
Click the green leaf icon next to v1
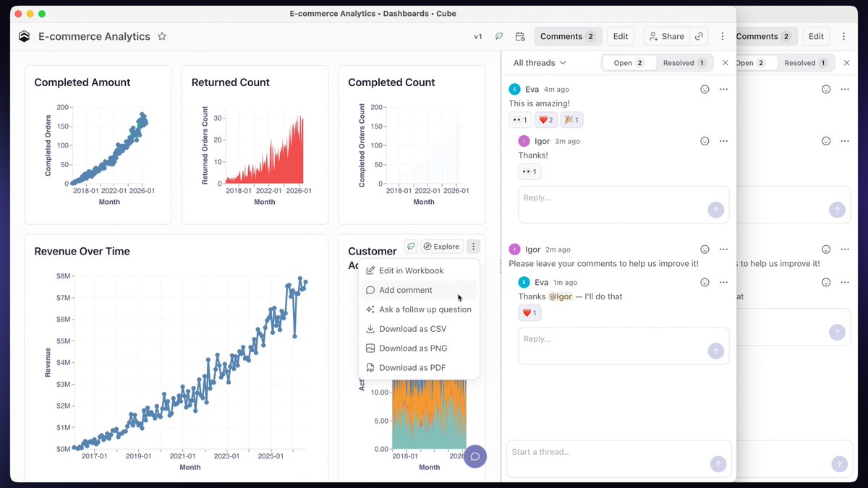pos(499,36)
